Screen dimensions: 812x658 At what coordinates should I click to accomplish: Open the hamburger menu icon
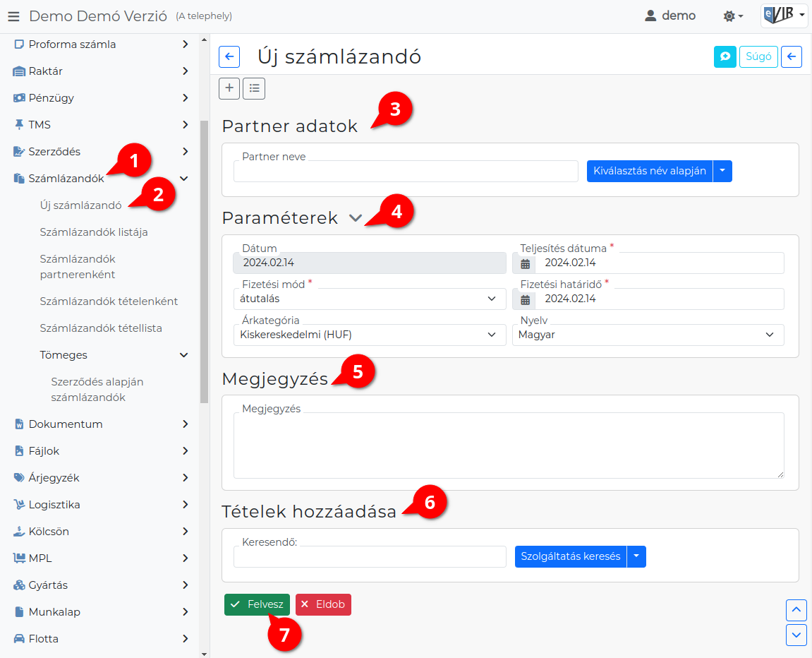[x=13, y=16]
